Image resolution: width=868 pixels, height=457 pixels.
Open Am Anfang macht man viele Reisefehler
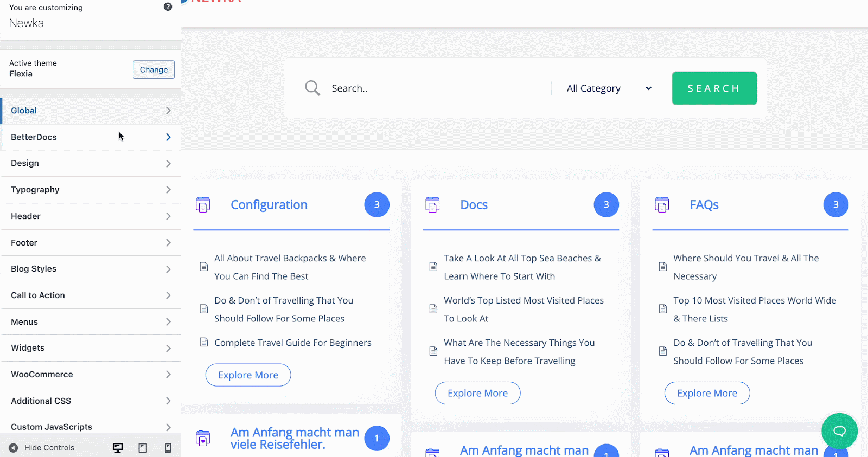pyautogui.click(x=295, y=438)
